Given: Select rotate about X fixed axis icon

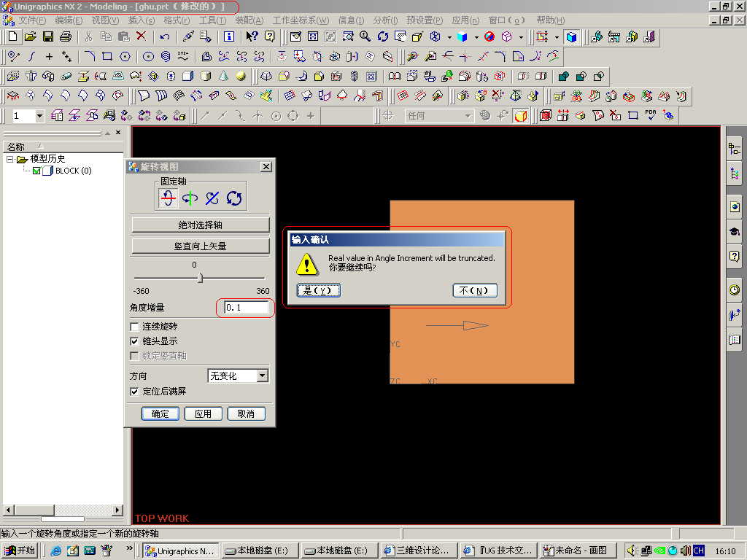Looking at the screenshot, I should coord(168,198).
